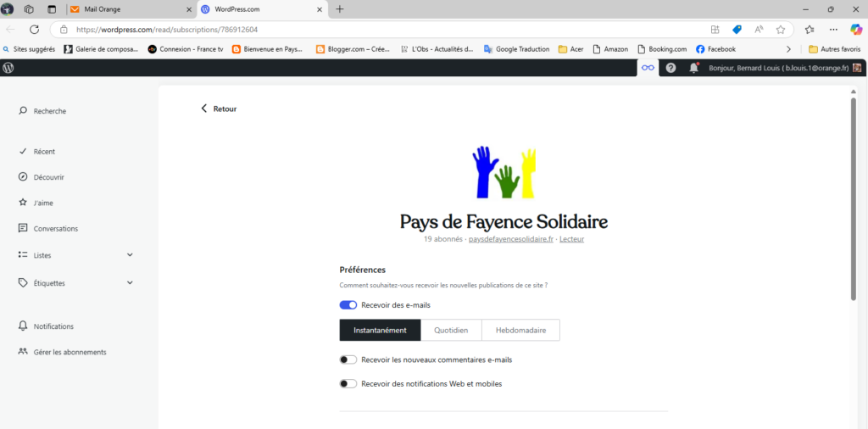Expand the Listes section chevron
Viewport: 868px width, 429px height.
(x=130, y=254)
